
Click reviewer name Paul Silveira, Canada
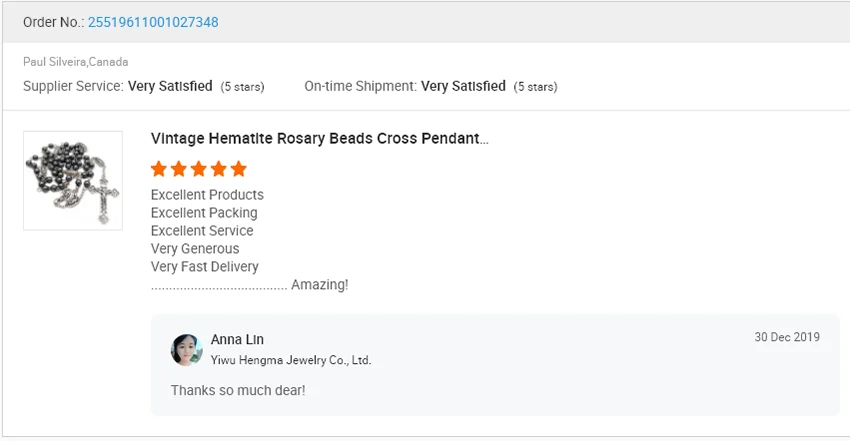pos(76,62)
